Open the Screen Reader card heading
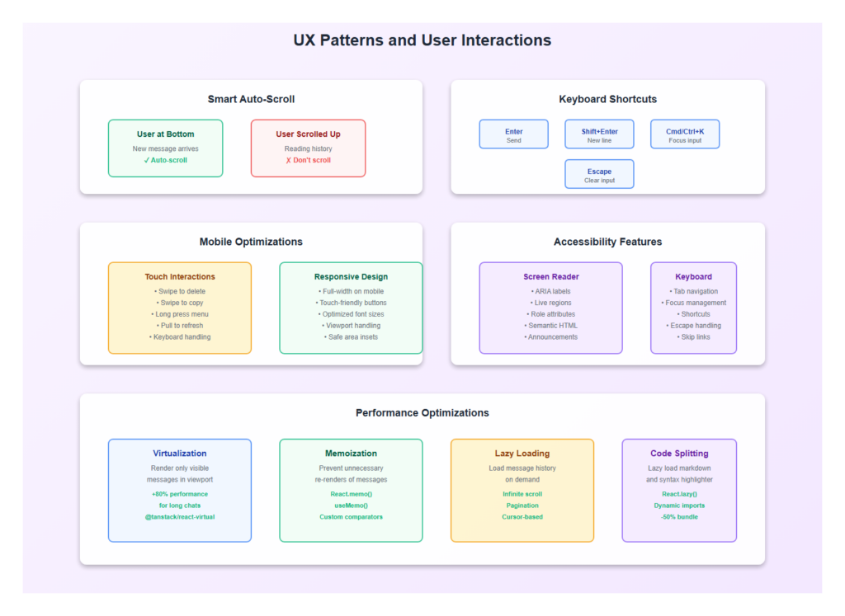 550,277
